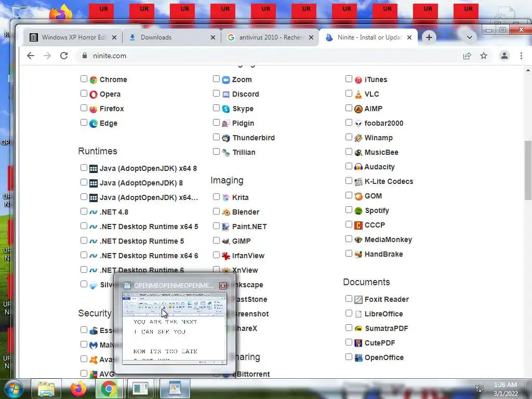532x399 pixels.
Task: Click the CutePDF icon
Action: [358, 343]
